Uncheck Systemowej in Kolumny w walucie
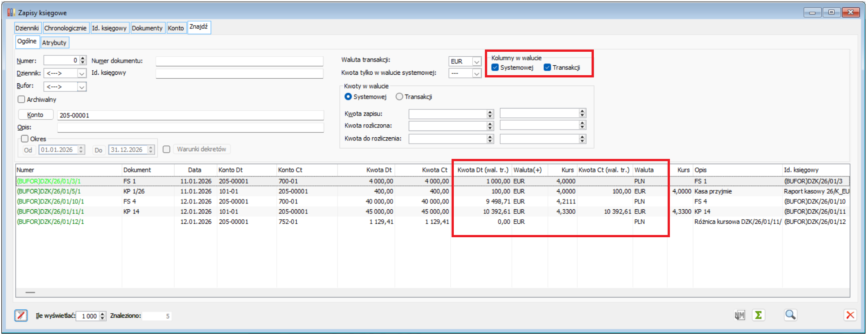Screen dimensions: 868x334 tap(495, 68)
